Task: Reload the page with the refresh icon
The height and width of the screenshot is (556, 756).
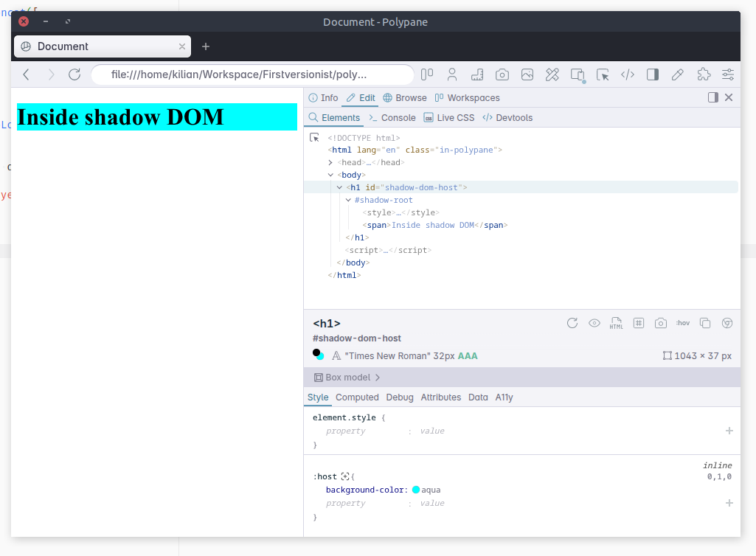Action: [74, 74]
